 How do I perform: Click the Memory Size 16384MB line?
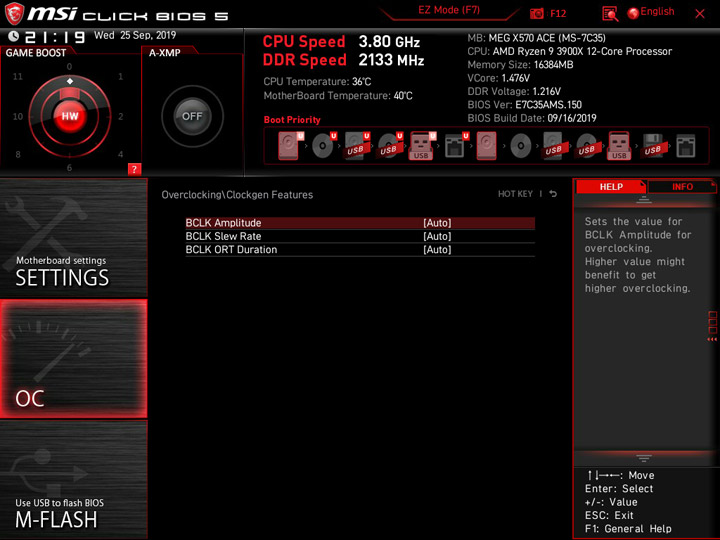[520, 65]
